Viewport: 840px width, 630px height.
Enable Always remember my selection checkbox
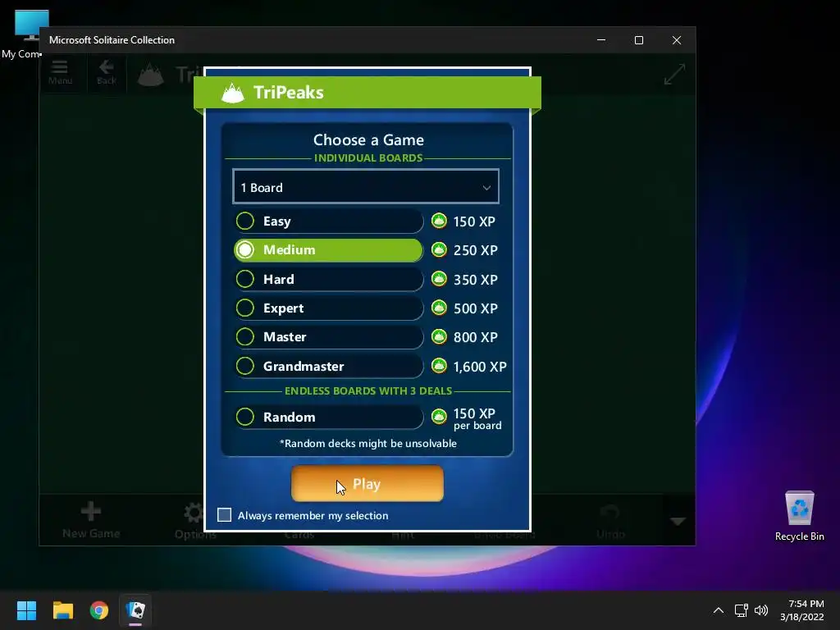225,515
